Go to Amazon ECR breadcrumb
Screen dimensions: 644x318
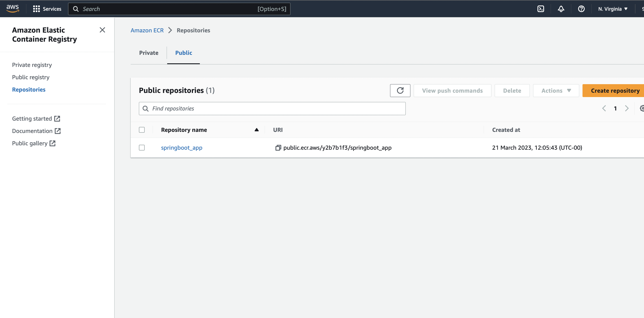pos(147,30)
